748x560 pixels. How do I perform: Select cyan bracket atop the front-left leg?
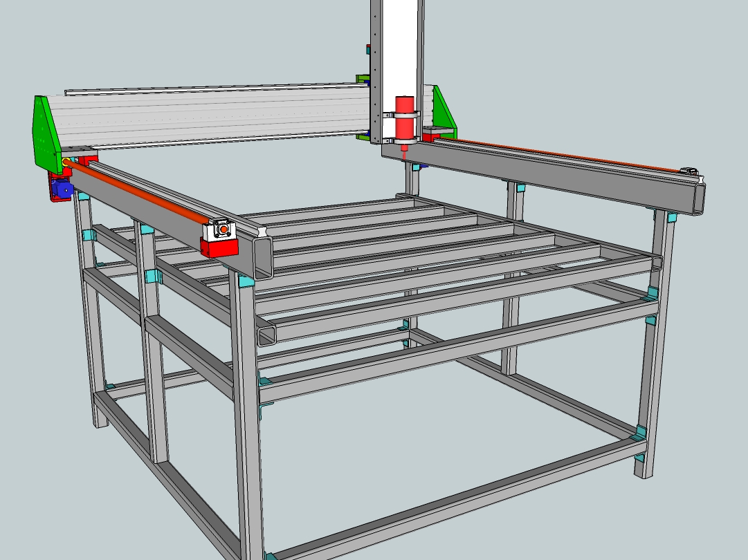246,281
